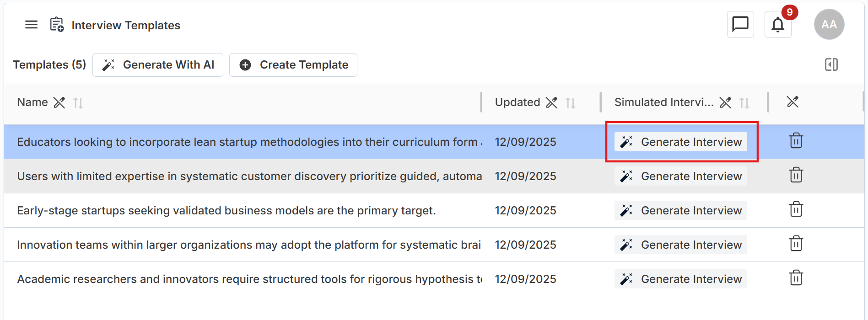Open the chat messages icon

click(x=740, y=24)
